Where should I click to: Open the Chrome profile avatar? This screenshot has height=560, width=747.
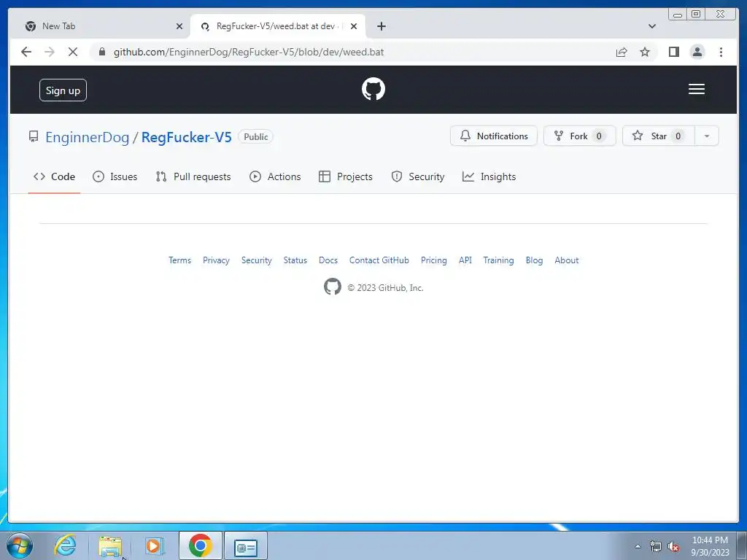pyautogui.click(x=697, y=52)
